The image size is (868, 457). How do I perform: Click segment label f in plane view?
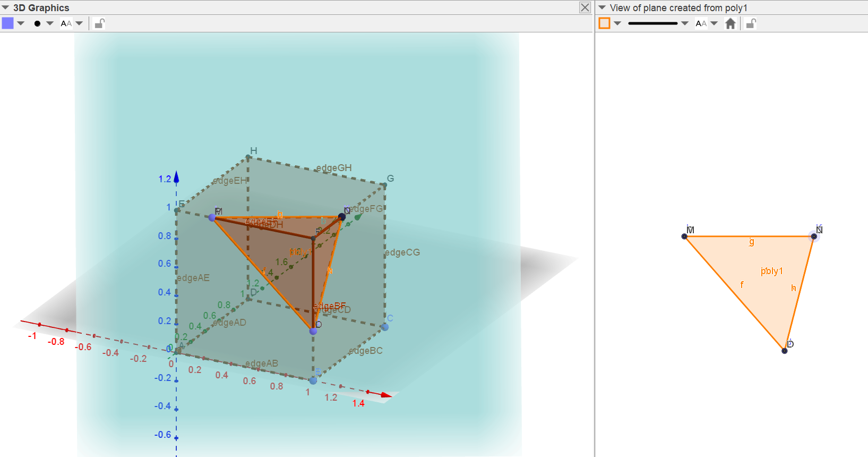(x=742, y=285)
